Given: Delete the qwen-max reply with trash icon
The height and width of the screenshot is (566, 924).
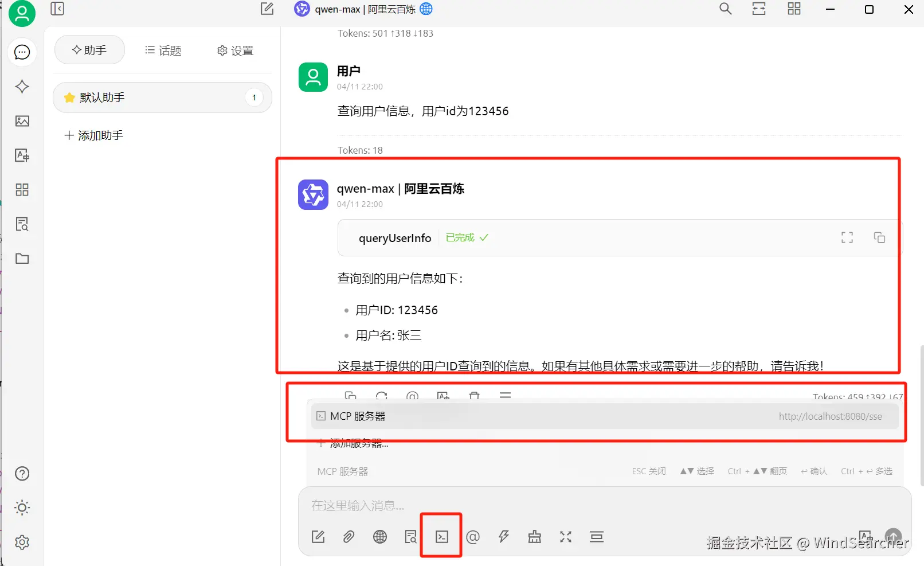Looking at the screenshot, I should pos(474,395).
